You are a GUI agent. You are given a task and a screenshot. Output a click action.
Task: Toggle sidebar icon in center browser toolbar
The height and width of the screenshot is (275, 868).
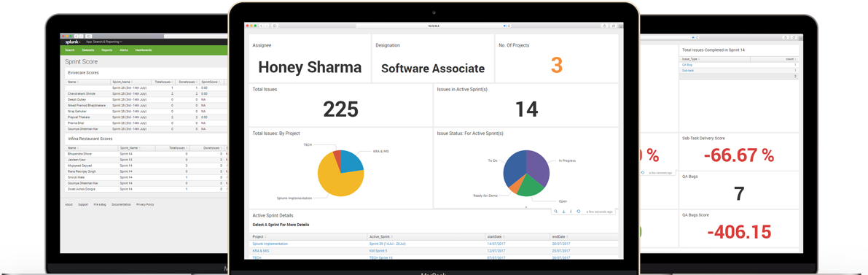(275, 26)
